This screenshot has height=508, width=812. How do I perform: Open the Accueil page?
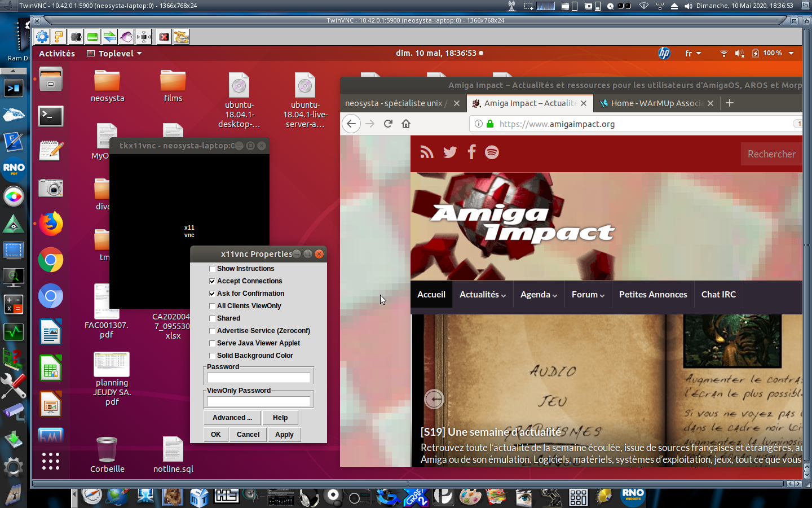coord(431,295)
